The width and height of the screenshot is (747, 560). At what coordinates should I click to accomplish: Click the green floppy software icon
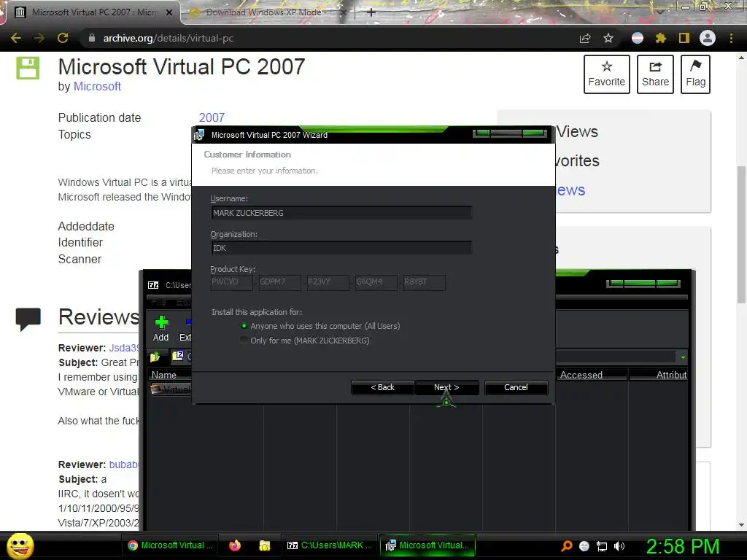28,68
